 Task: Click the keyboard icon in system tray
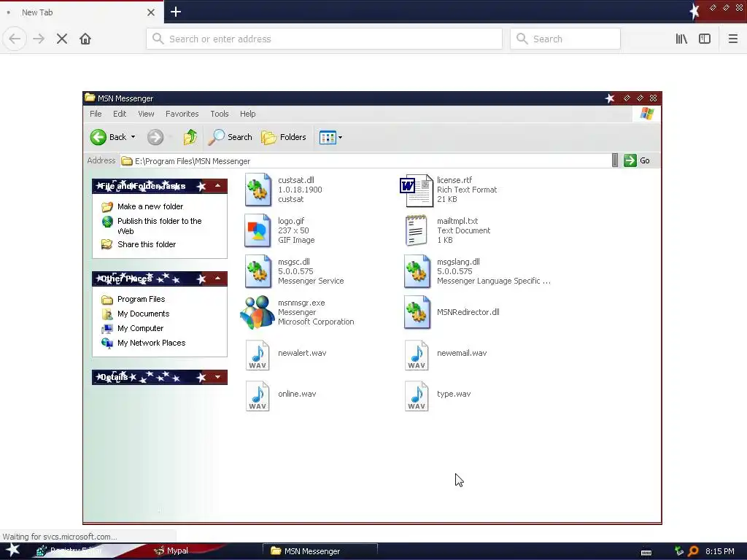tap(646, 553)
